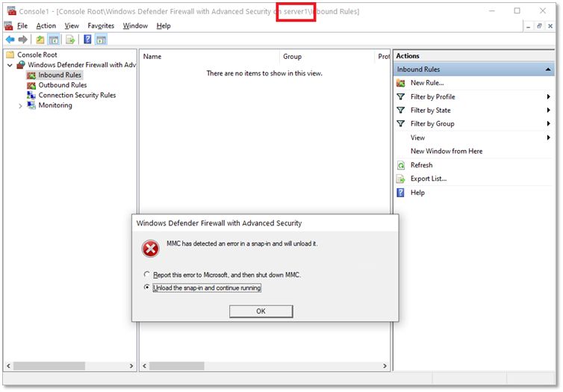Click the Outbound Rules tree icon
Viewport: 563px width, 392px height.
click(31, 85)
